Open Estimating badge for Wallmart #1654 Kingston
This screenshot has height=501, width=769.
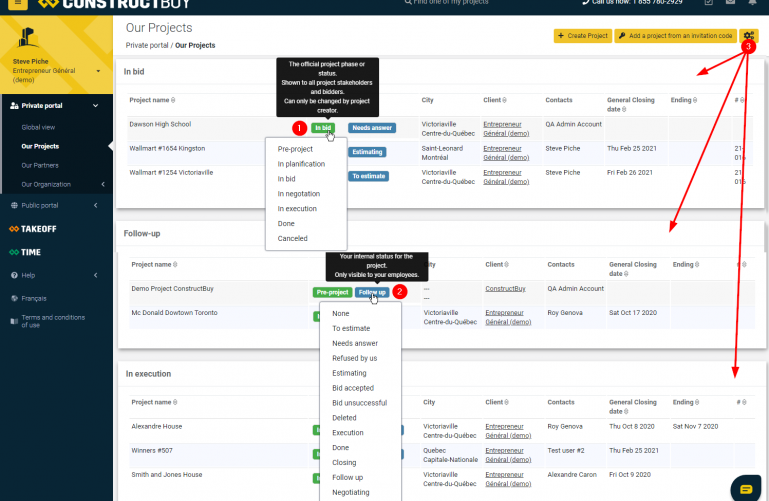click(x=367, y=152)
